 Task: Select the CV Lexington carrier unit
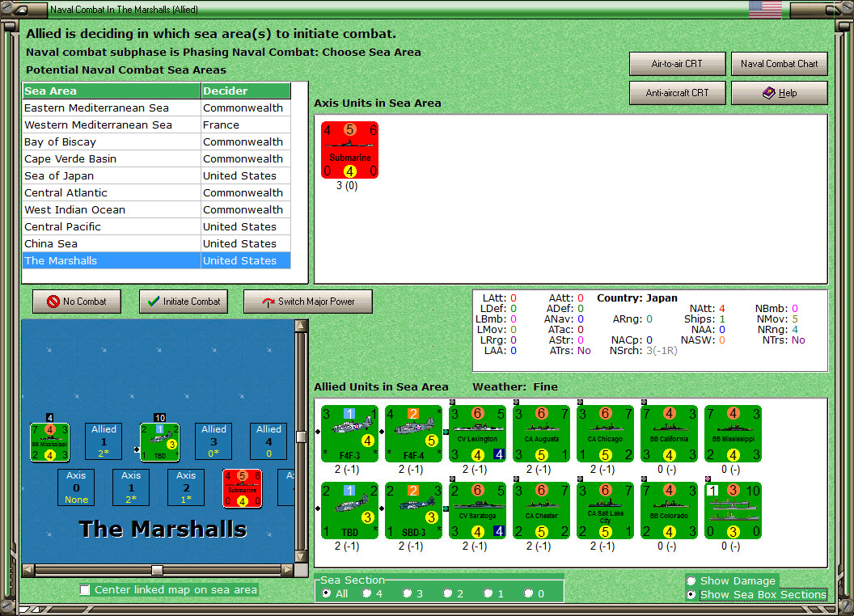(478, 433)
